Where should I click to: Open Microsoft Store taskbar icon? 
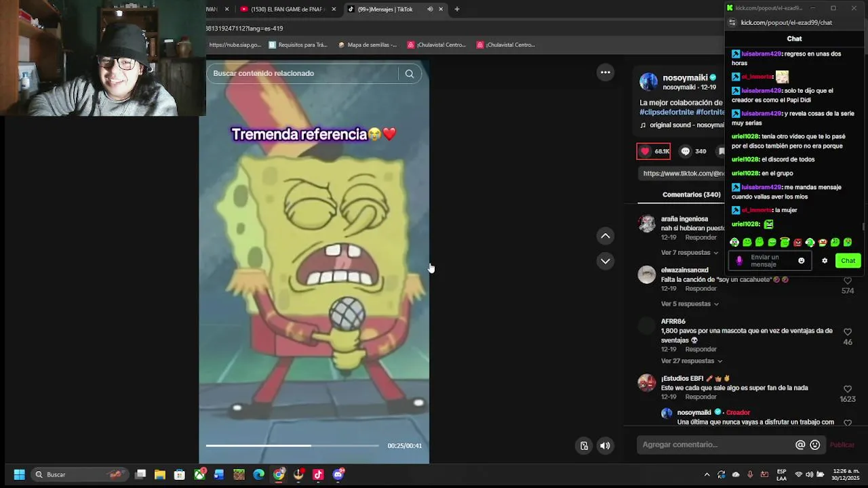[x=180, y=474]
